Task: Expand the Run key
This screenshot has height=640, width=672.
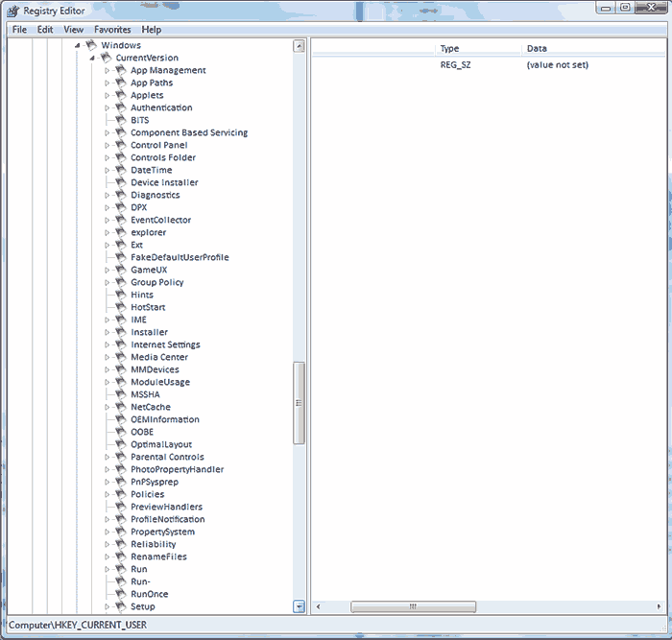Action: pos(108,569)
